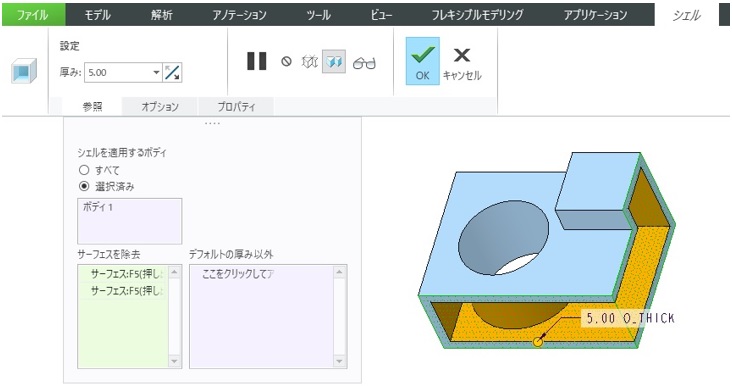Open the オプション tab
The width and height of the screenshot is (732, 386).
[160, 106]
